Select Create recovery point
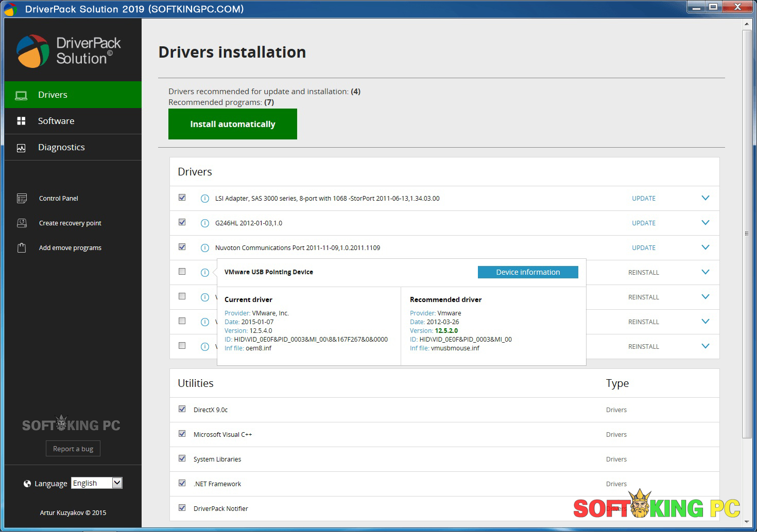This screenshot has width=757, height=532. coord(70,223)
